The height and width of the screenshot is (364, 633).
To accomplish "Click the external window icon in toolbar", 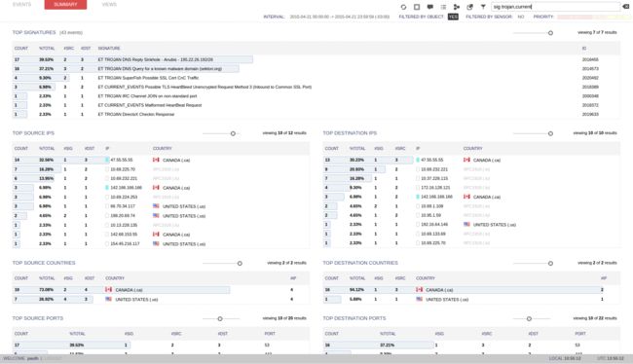I will coord(470,7).
